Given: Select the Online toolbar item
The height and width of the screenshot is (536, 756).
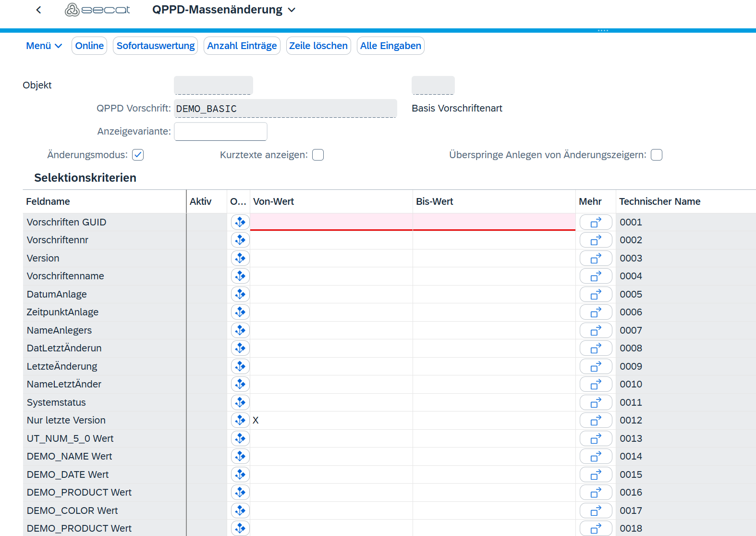Looking at the screenshot, I should click(x=89, y=46).
